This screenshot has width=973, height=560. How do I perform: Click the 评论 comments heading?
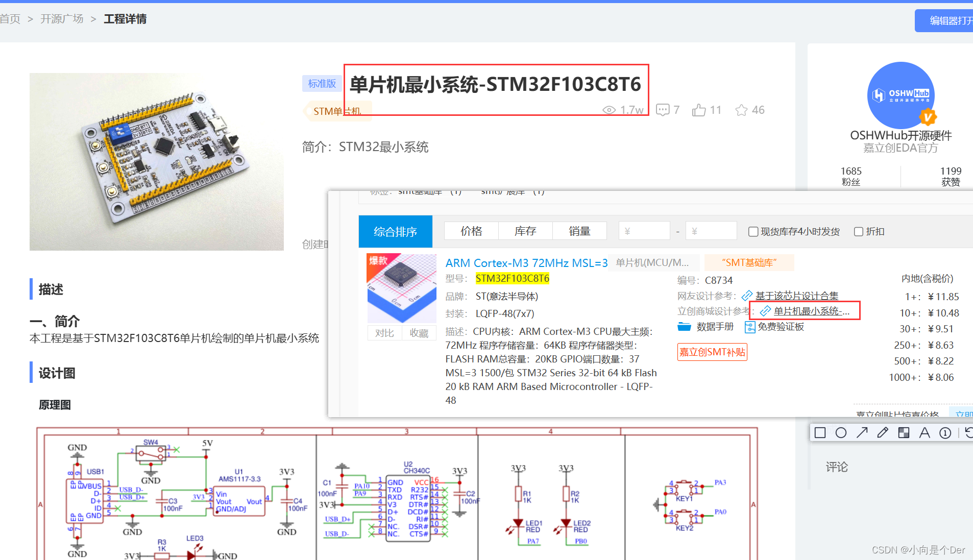tap(837, 467)
